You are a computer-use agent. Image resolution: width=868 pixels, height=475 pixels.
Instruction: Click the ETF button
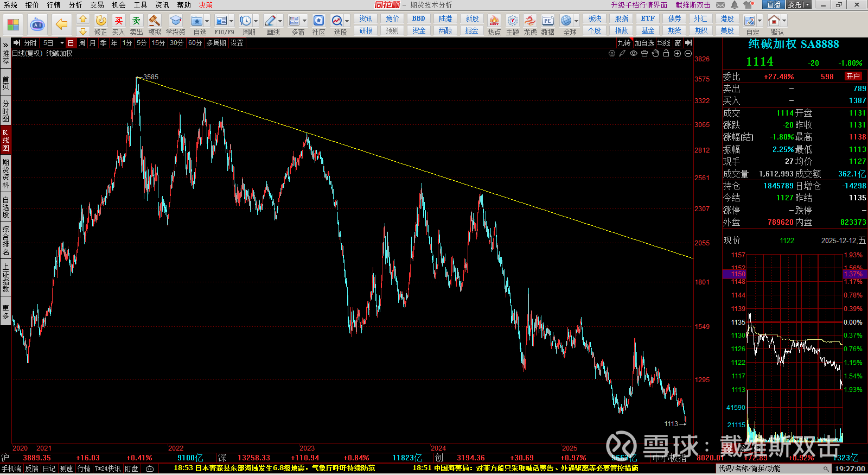click(648, 18)
